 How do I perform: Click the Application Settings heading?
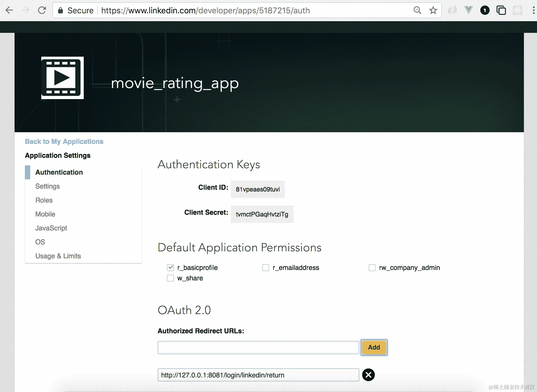(x=58, y=155)
